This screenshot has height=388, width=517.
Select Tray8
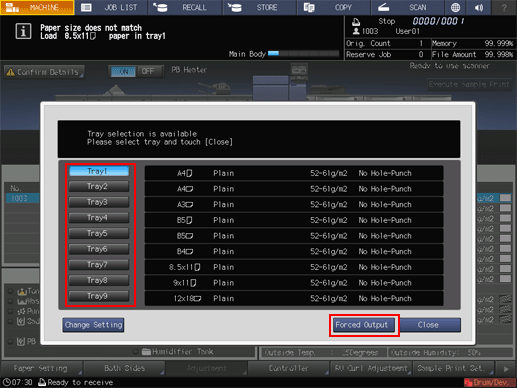click(99, 281)
